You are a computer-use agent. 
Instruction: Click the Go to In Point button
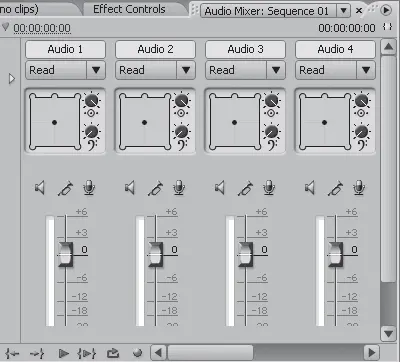pos(12,353)
